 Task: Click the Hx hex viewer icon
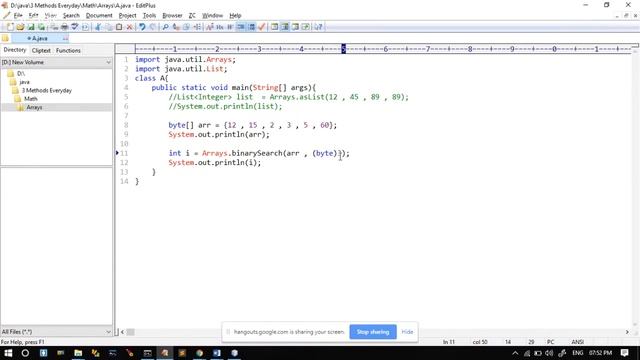[220, 27]
